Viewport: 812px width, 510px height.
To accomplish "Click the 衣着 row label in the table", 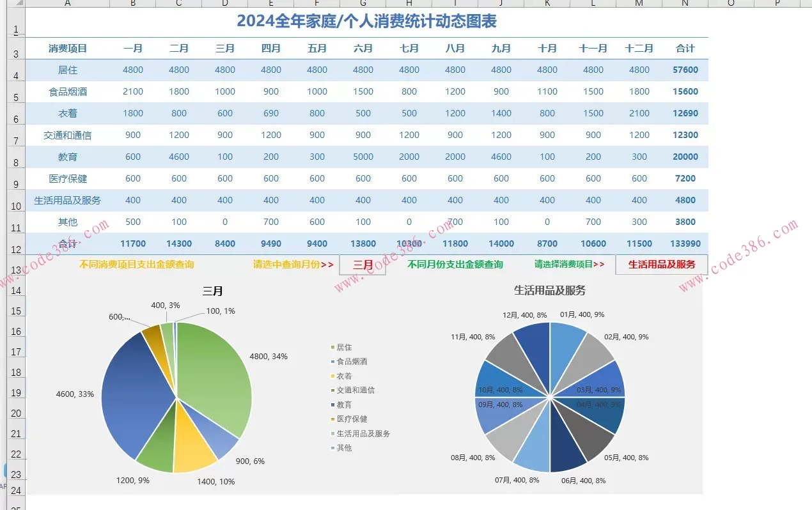I will [x=68, y=114].
